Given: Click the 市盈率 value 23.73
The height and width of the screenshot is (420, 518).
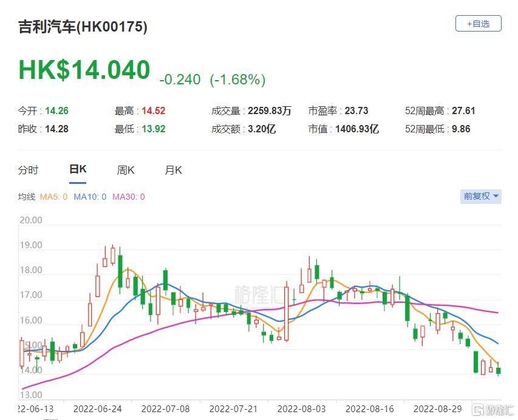Looking at the screenshot, I should pyautogui.click(x=356, y=110).
